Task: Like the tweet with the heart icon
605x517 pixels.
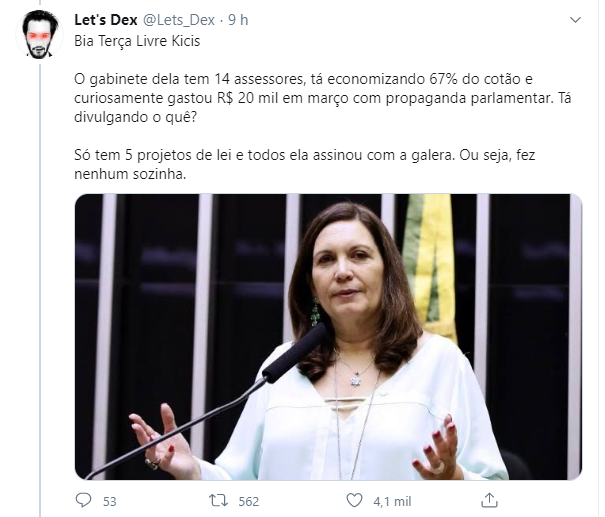Action: 354,500
